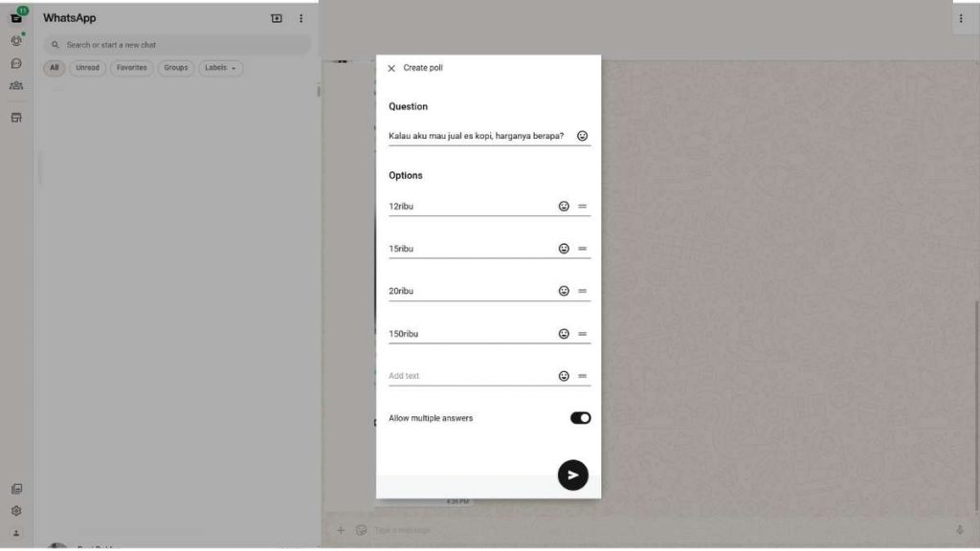Open the new chat icon in header
980x551 pixels.
[277, 18]
